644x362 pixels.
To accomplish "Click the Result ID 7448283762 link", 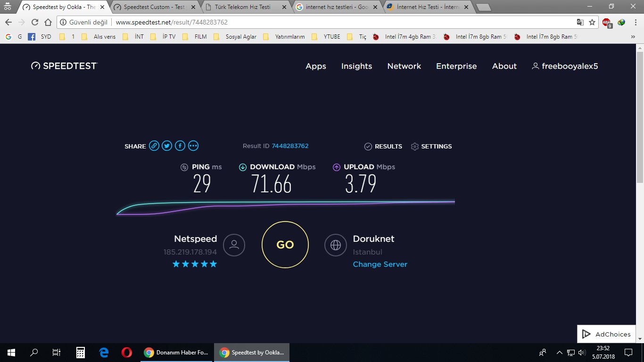I will tap(290, 146).
